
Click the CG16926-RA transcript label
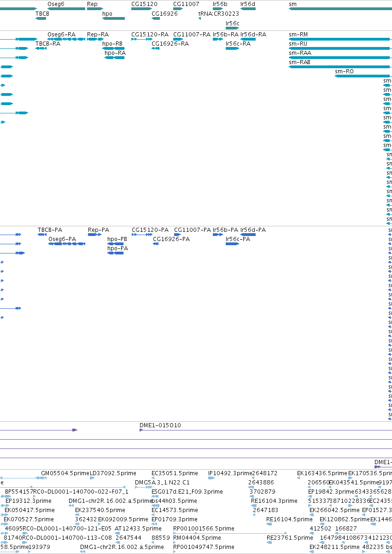coord(170,44)
